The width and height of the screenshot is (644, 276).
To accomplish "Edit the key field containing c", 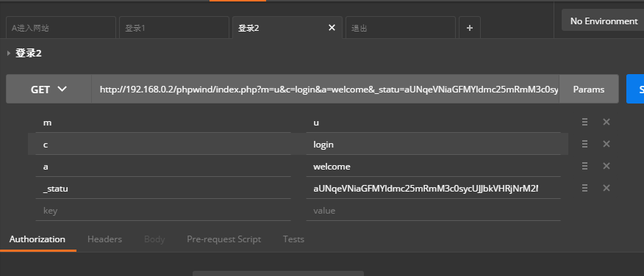I will point(163,145).
